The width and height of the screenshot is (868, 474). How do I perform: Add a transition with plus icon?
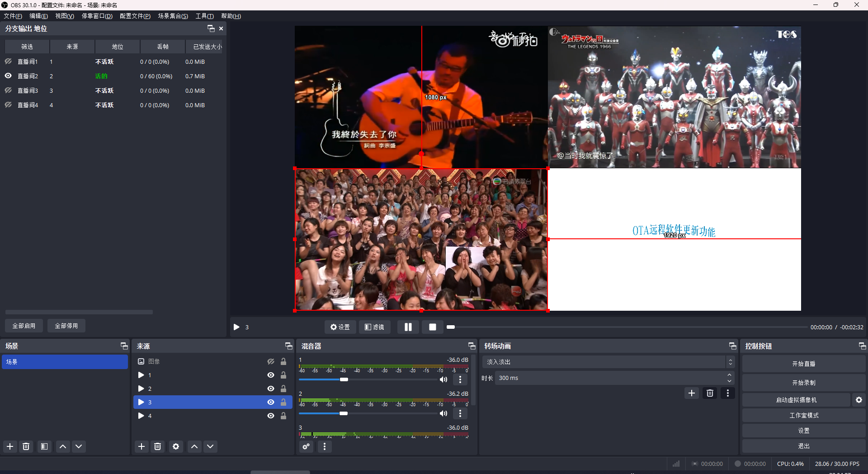(692, 393)
